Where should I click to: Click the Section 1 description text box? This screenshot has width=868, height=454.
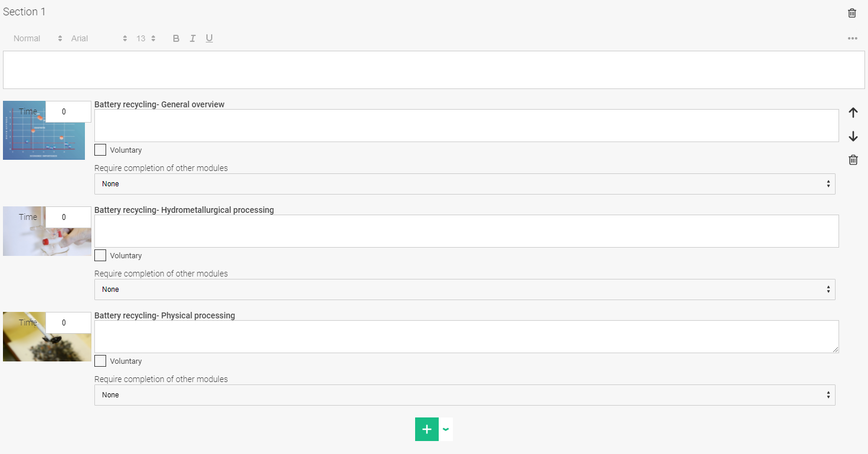click(x=434, y=70)
